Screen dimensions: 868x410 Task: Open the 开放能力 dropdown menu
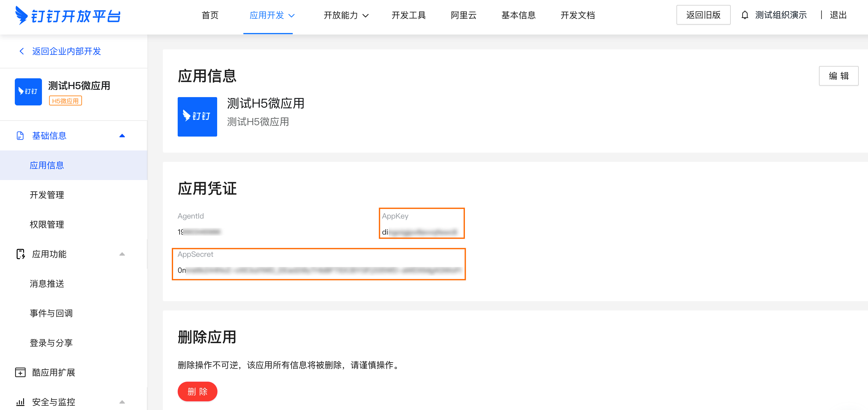tap(346, 15)
